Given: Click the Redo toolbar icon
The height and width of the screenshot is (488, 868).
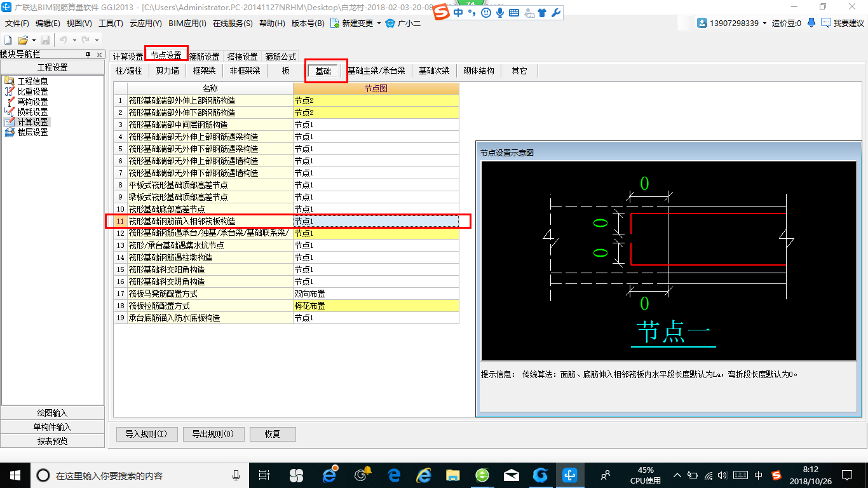Looking at the screenshot, I should [x=85, y=40].
